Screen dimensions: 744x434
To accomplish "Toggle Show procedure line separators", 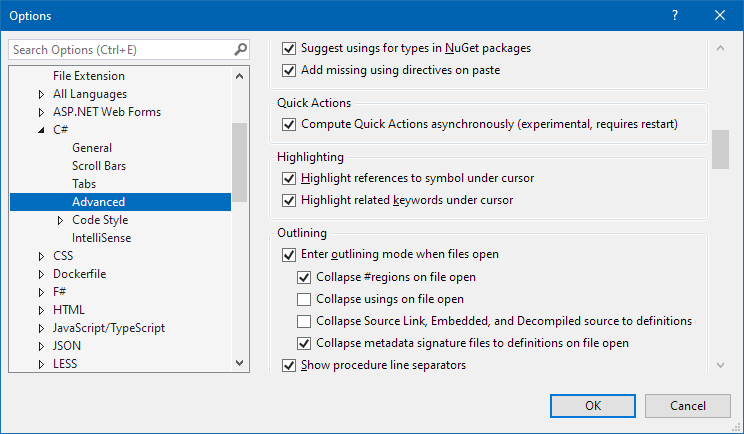I will [x=290, y=365].
